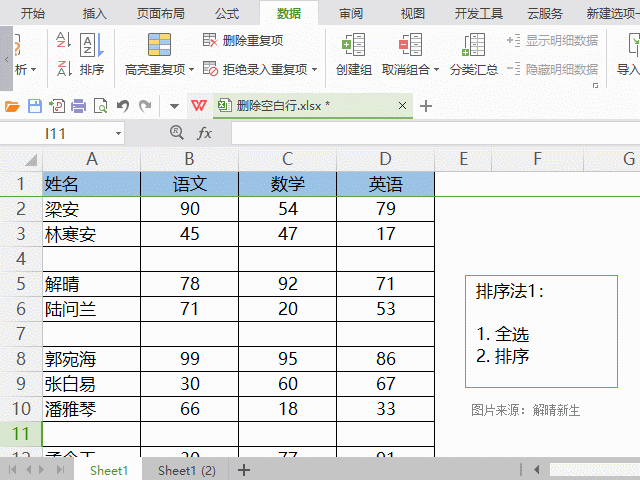This screenshot has height=480, width=640.
Task: Click the 语文 header cell
Action: pos(190,184)
